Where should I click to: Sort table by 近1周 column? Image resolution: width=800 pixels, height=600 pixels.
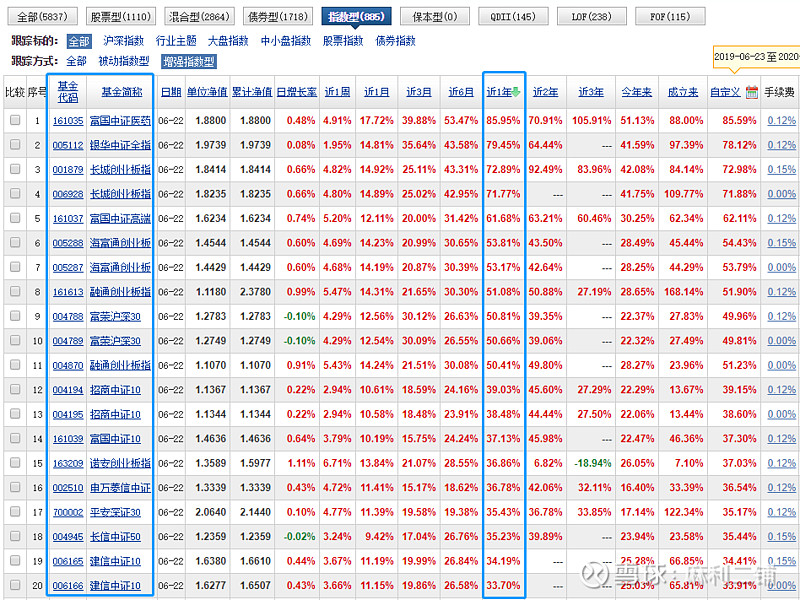[337, 92]
